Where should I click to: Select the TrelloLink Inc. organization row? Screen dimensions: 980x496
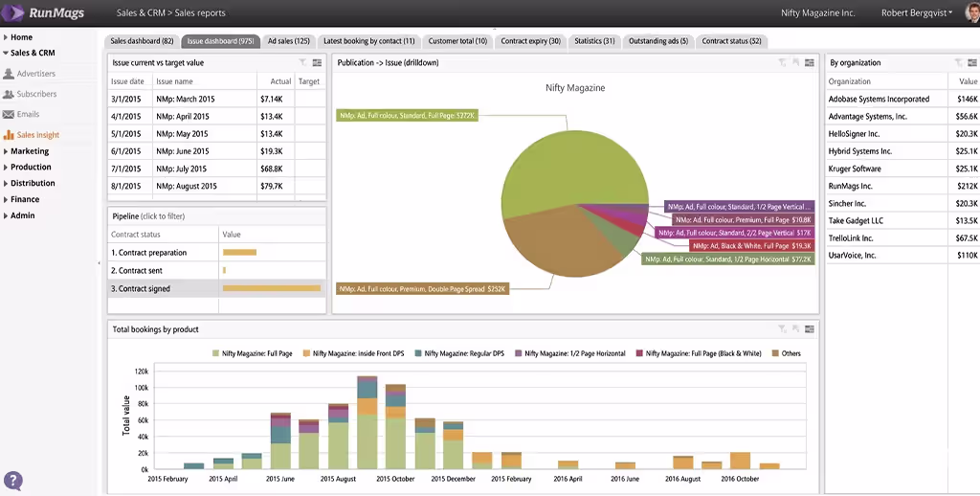(x=903, y=238)
